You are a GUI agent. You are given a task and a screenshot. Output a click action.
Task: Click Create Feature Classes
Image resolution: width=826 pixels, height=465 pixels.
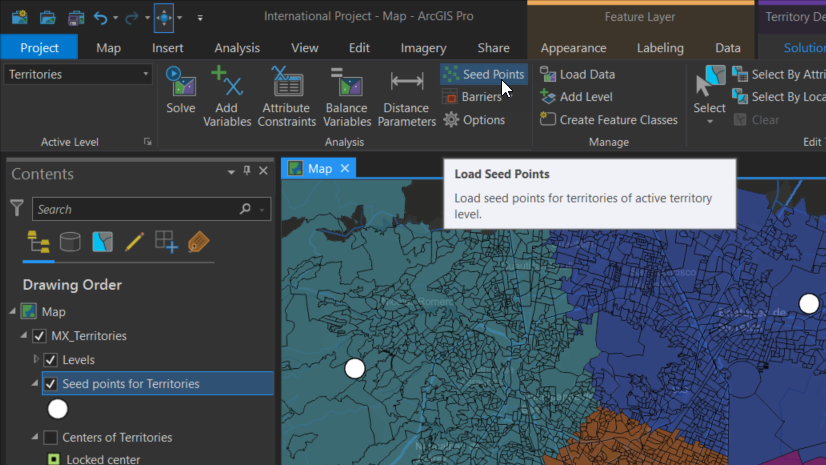click(608, 120)
